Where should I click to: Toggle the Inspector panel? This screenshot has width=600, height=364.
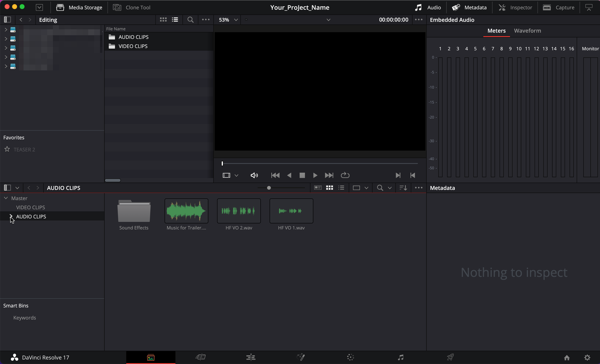click(x=515, y=7)
